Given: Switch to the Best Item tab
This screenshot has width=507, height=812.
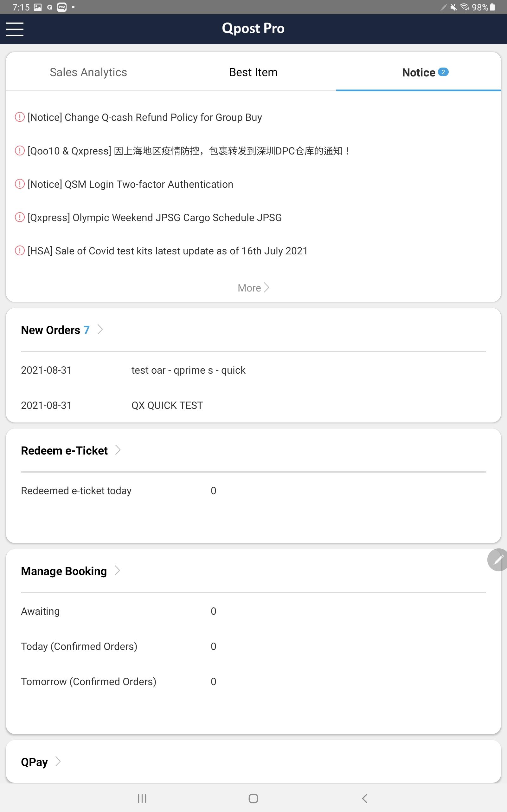Looking at the screenshot, I should [x=253, y=72].
